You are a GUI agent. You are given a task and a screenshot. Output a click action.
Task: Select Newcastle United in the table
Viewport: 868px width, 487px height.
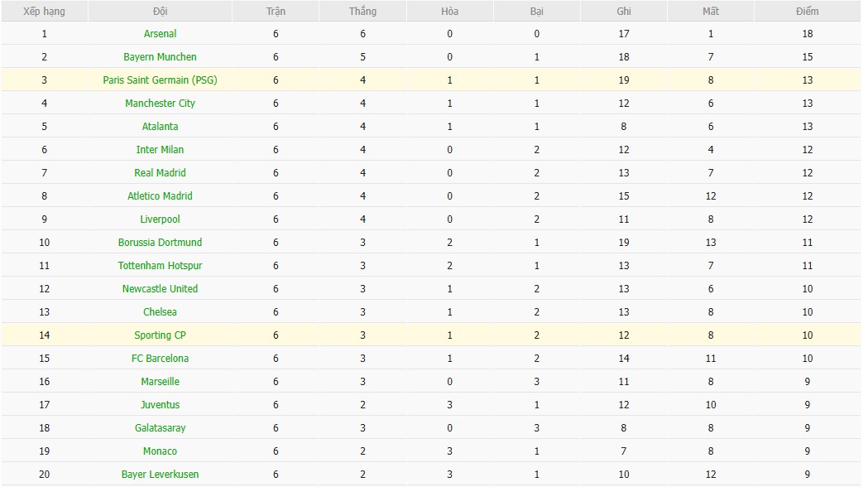(160, 289)
